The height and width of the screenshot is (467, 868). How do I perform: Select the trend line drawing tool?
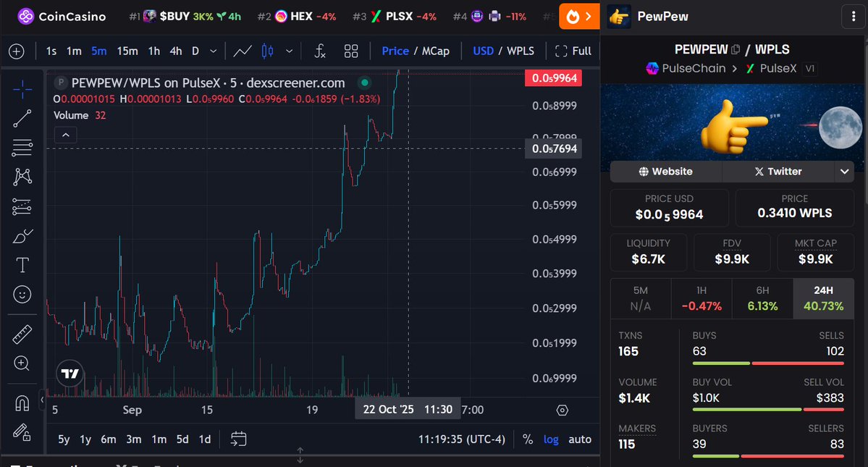(22, 119)
